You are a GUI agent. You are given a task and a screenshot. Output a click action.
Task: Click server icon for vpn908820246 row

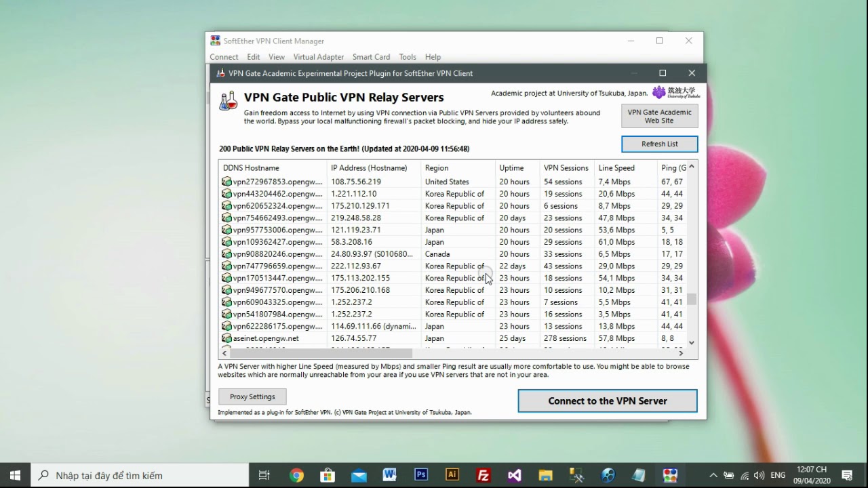pos(227,254)
